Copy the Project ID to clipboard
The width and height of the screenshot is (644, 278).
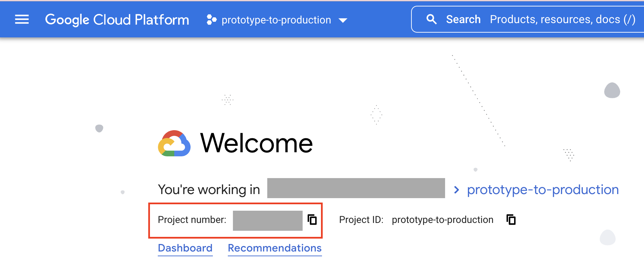tap(511, 220)
